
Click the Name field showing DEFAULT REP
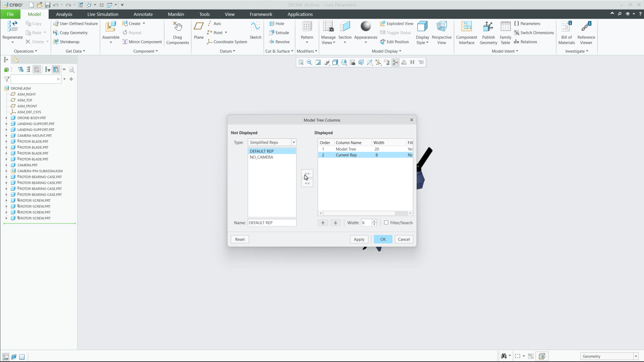[272, 223]
